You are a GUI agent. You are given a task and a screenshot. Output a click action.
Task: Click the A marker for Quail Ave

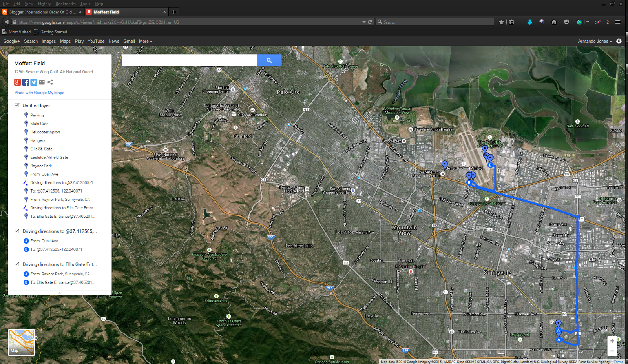26,241
